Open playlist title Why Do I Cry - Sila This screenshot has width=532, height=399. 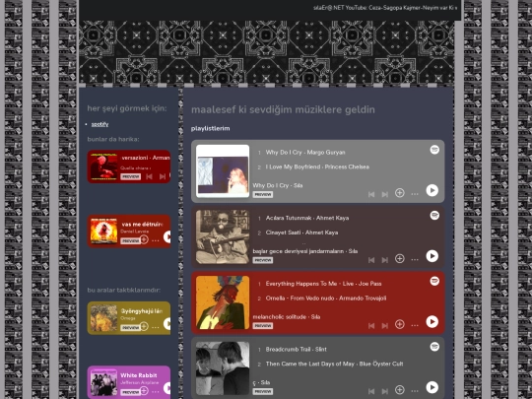278,185
